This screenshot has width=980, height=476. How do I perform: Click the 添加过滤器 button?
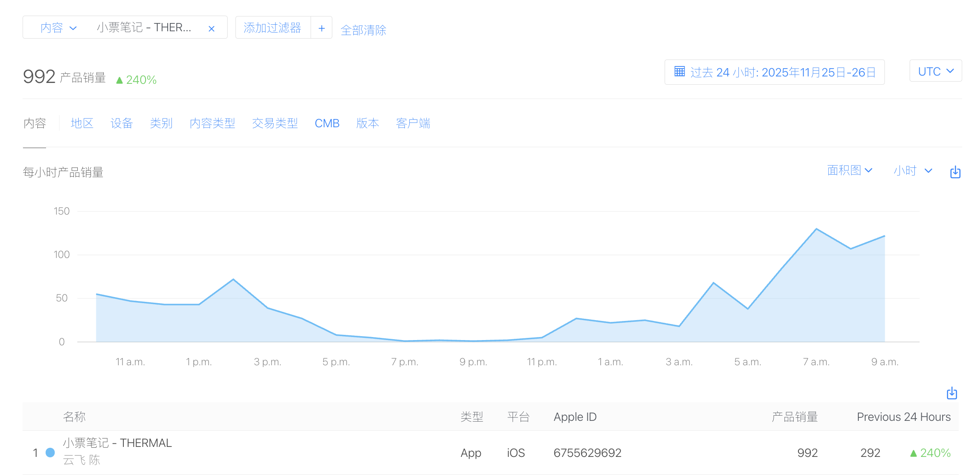click(x=272, y=28)
